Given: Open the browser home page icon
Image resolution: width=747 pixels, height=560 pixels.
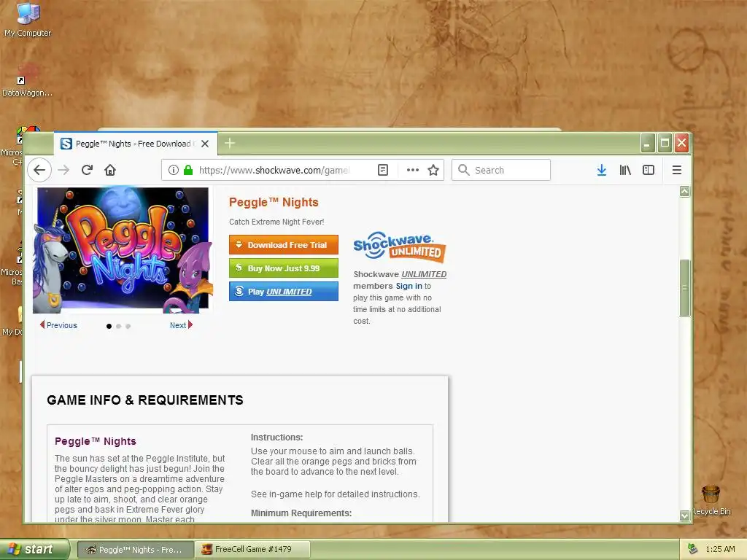Looking at the screenshot, I should [110, 170].
